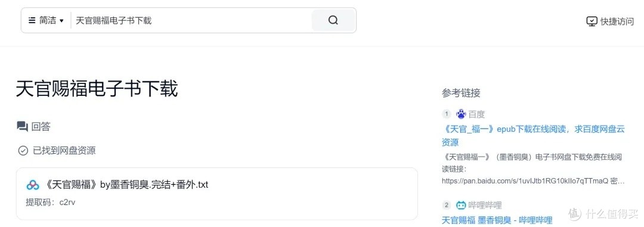The width and height of the screenshot is (644, 227).
Task: Focus the 天官赐福电子书下载 search field
Action: (x=191, y=20)
